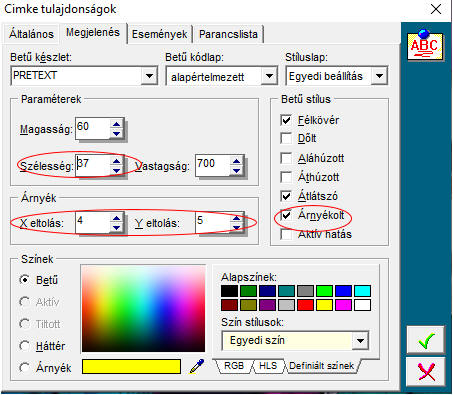Choose the bright blue base color swatch

tap(344, 291)
